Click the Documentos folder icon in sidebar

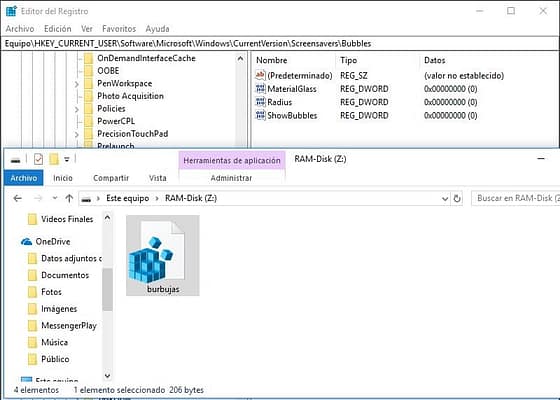pyautogui.click(x=32, y=275)
